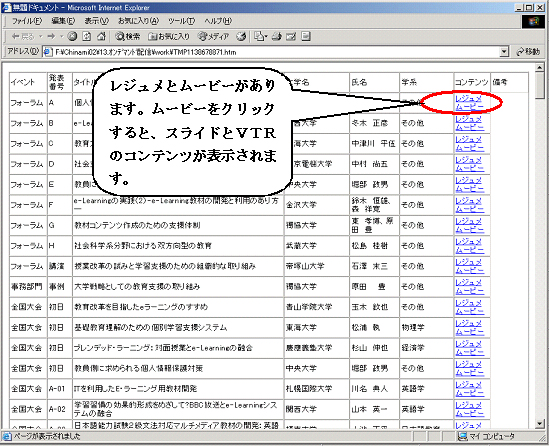
Task: Click the Edit page toolbar icon
Action: 291,36
